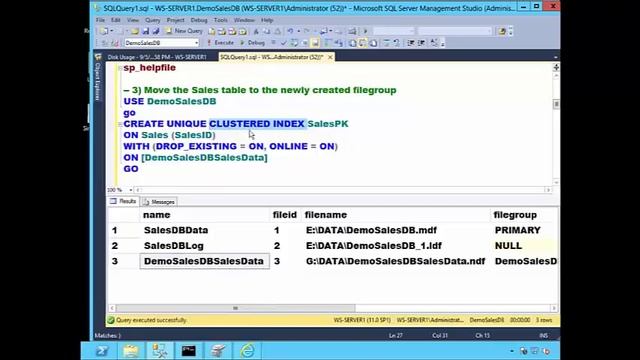Click the Comment Out Selected Lines icon
Image resolution: width=640 pixels, height=360 pixels.
coord(386,42)
